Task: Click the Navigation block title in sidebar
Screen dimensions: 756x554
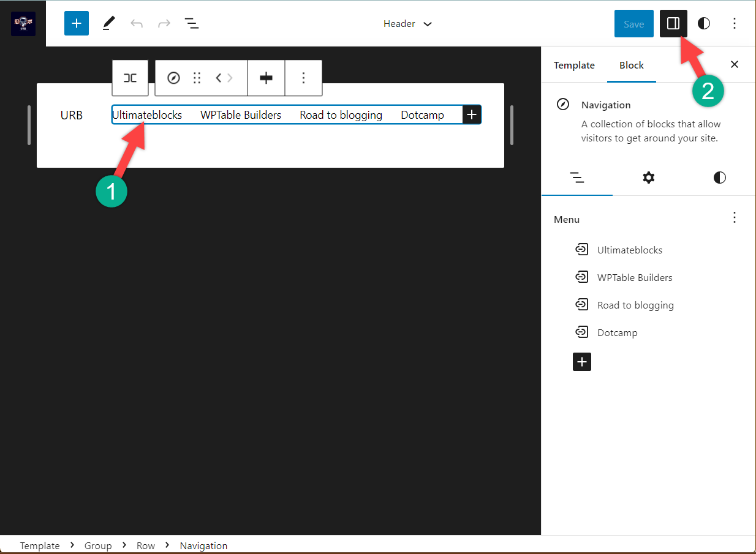Action: (x=606, y=105)
